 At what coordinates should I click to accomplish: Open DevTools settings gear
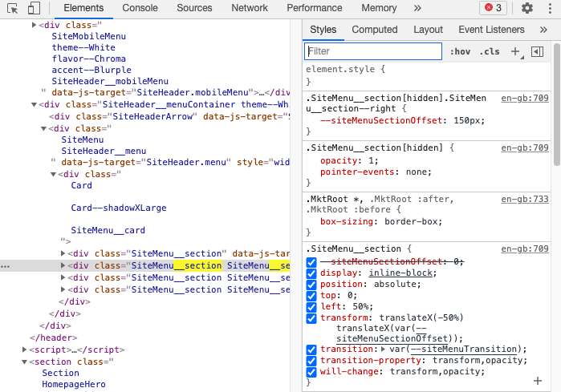[527, 8]
